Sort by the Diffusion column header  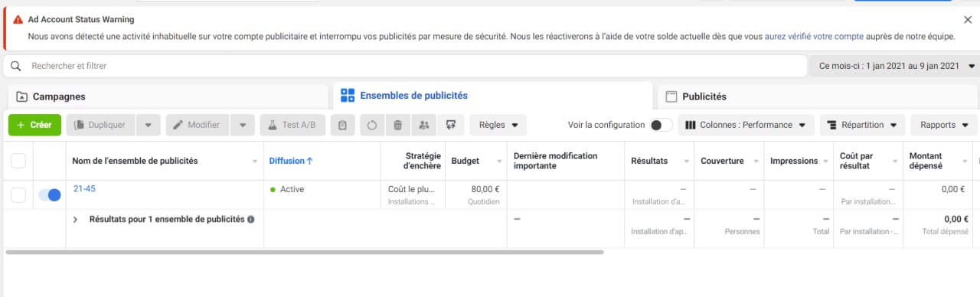[322, 161]
